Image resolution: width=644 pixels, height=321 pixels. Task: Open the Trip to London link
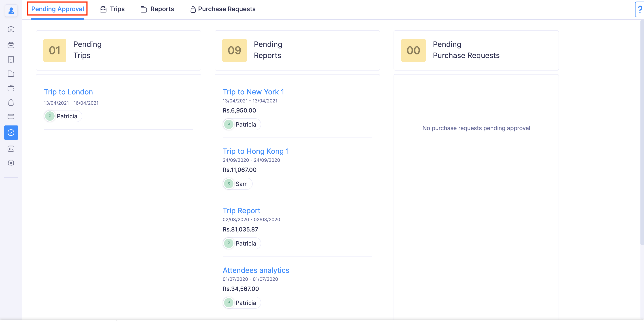[x=68, y=92]
